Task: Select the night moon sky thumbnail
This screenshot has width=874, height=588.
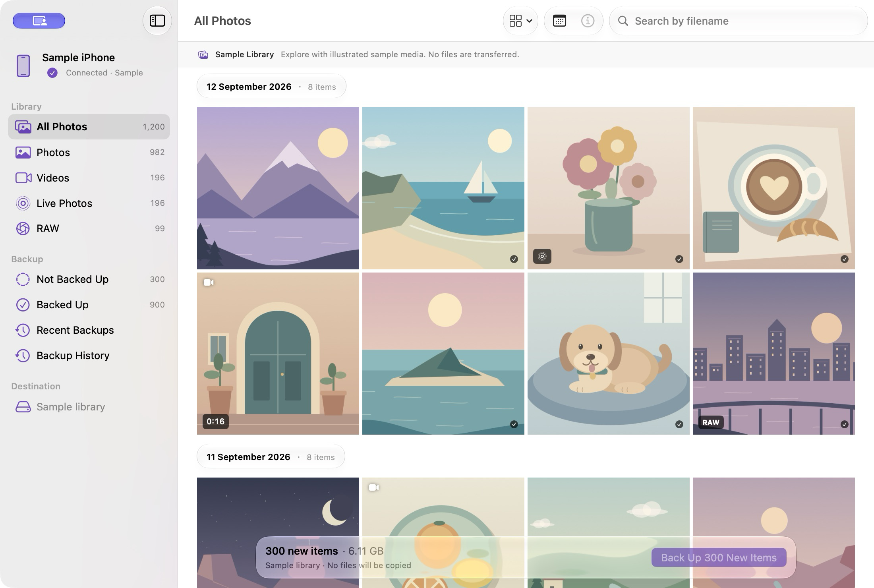Action: 278,533
